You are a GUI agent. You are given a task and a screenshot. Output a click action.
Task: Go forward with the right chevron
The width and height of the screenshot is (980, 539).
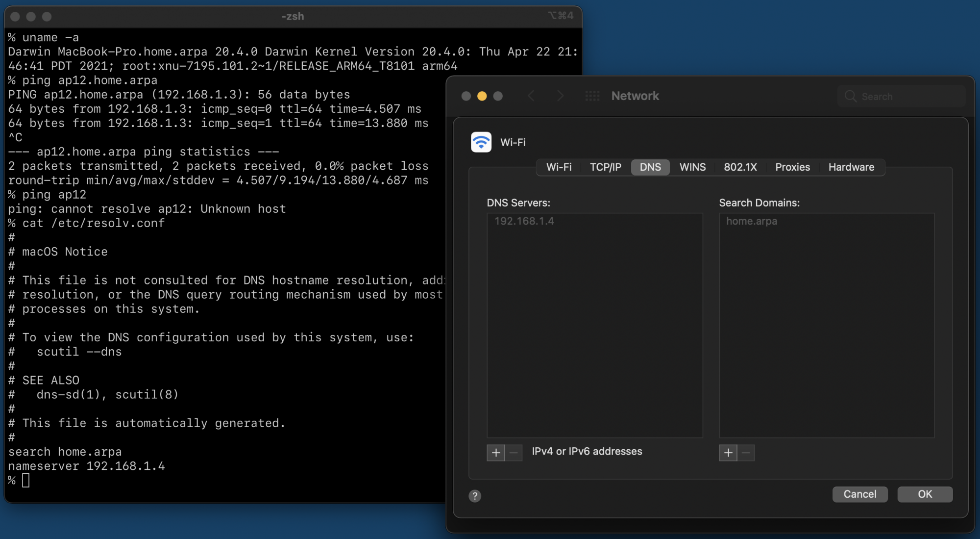click(x=560, y=96)
